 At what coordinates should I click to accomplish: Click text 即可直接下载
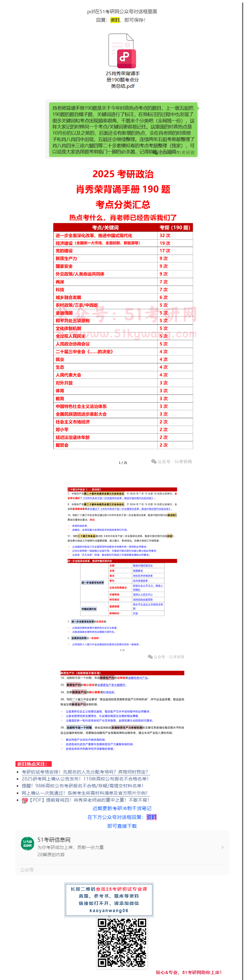122,826
